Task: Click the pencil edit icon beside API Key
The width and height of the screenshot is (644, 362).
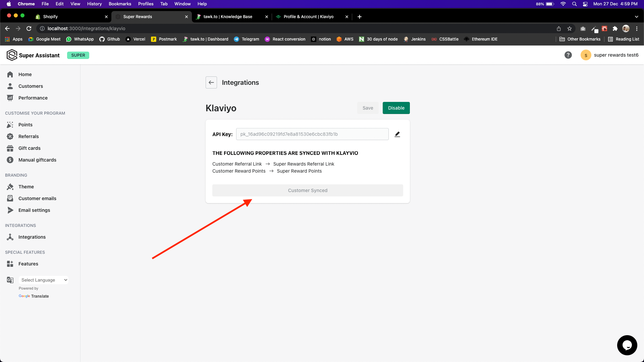Action: (397, 134)
